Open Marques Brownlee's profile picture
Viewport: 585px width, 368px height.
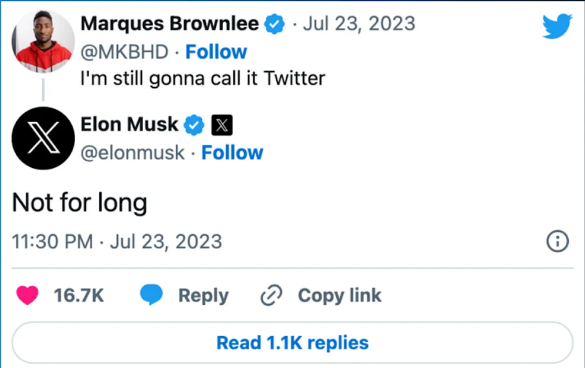tap(43, 41)
